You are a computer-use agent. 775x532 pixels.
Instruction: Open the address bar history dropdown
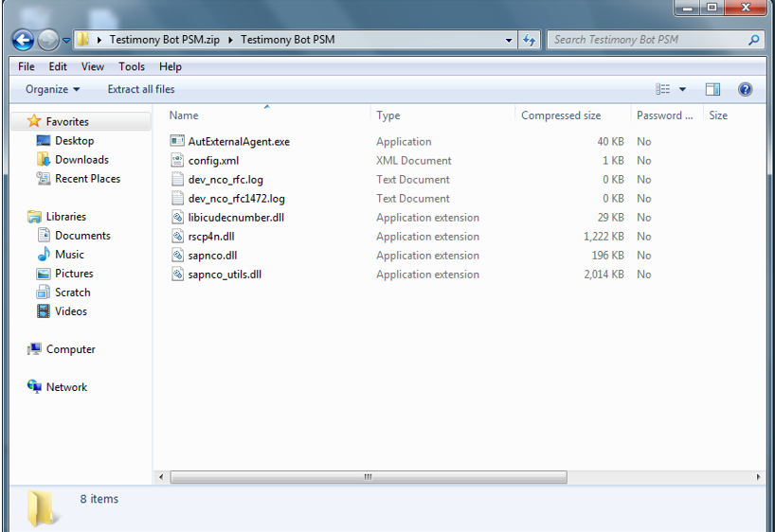pyautogui.click(x=509, y=41)
